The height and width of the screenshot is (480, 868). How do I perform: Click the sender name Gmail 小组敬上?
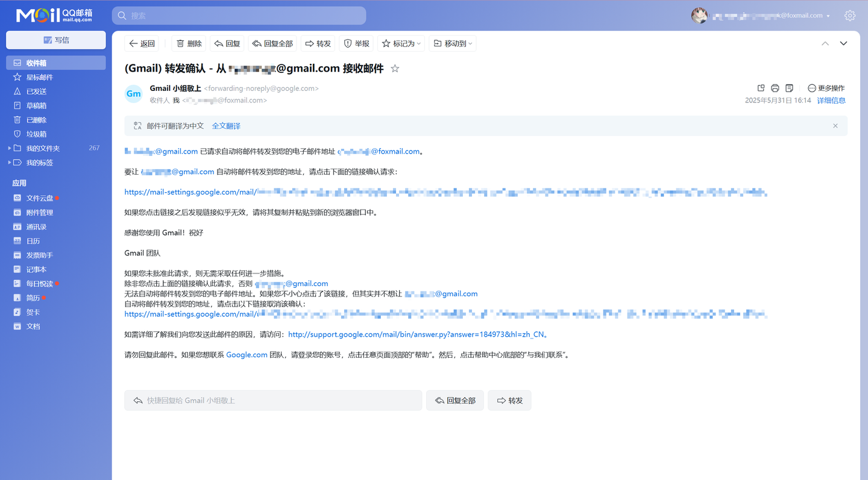click(175, 89)
